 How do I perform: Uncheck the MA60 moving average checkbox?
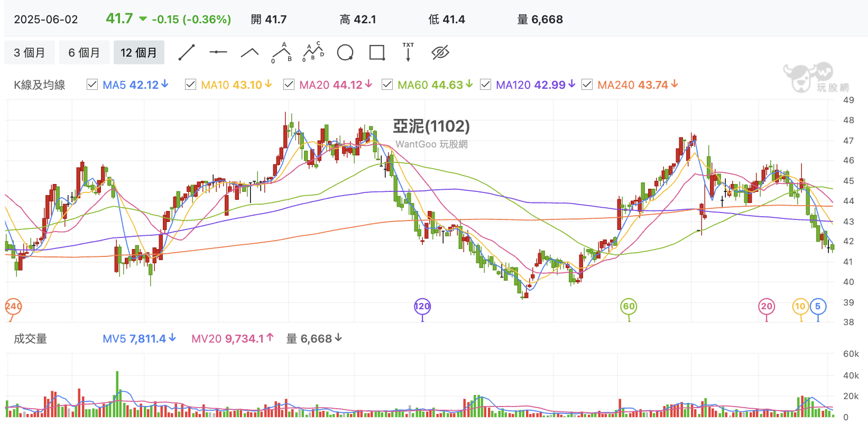[387, 85]
